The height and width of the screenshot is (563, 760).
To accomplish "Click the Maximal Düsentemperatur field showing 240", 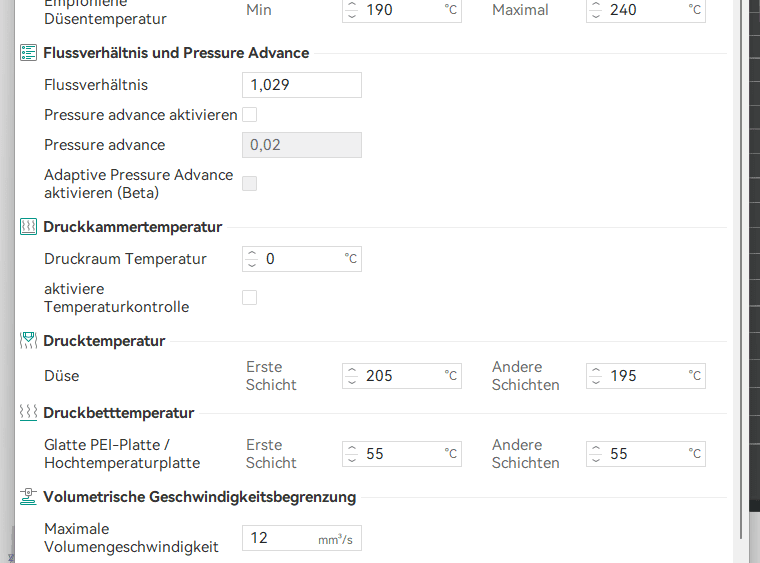I will (x=644, y=10).
